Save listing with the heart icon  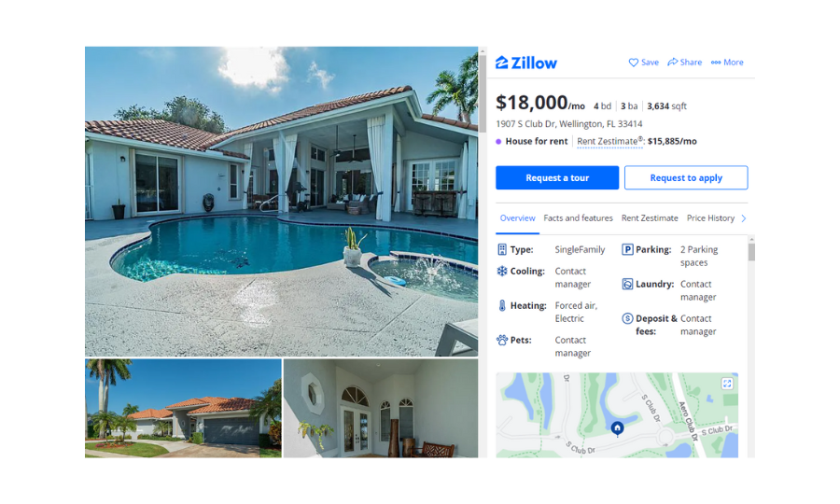[x=633, y=63]
